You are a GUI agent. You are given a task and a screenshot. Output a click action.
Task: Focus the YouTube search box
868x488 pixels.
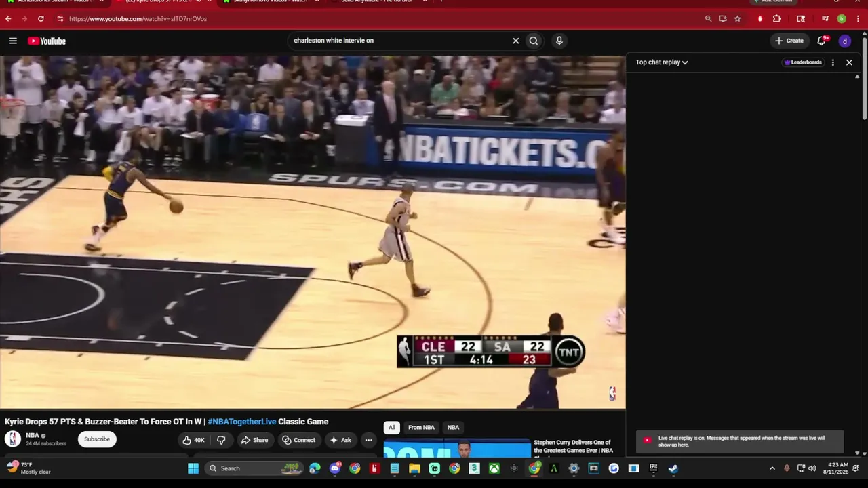pos(400,41)
